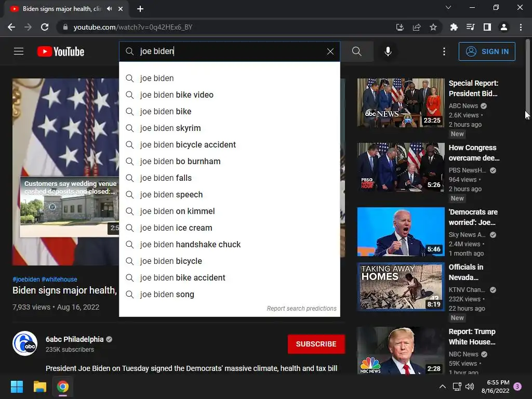Select the suggestion that reads only "joe biden bike"
Image resolution: width=532 pixels, height=399 pixels.
coord(229,111)
